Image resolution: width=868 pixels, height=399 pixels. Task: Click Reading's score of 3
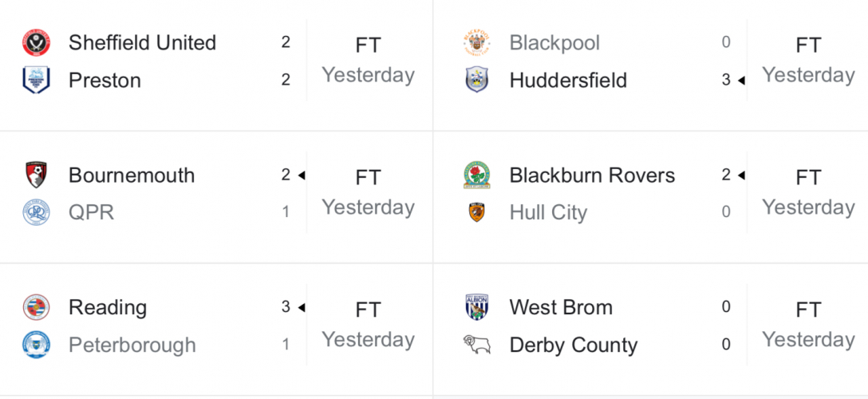[x=286, y=307]
